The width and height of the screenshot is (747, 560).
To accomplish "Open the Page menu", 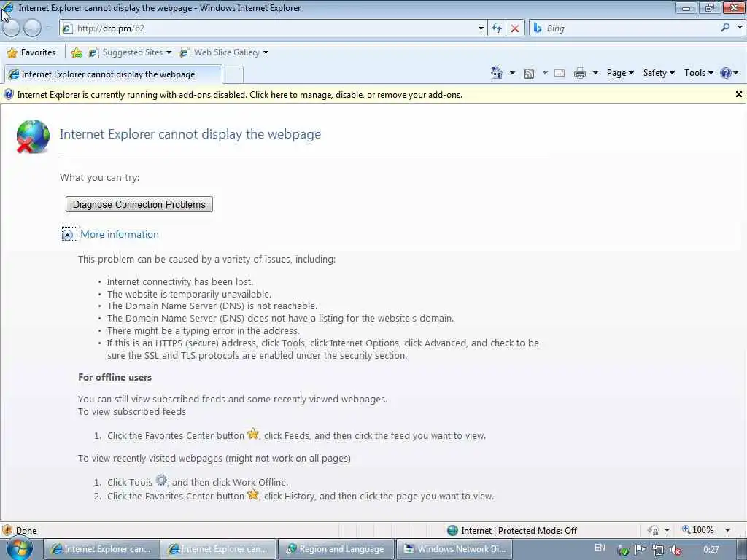I will (x=620, y=73).
